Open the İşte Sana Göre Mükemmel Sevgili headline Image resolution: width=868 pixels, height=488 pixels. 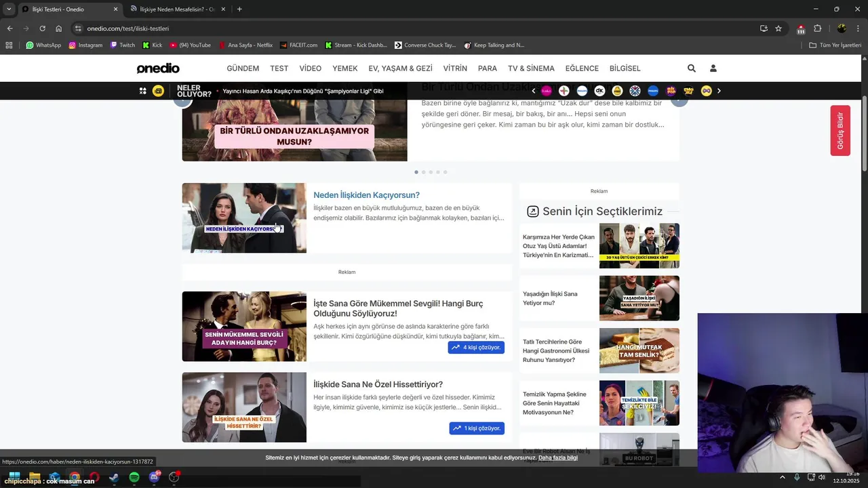[398, 308]
